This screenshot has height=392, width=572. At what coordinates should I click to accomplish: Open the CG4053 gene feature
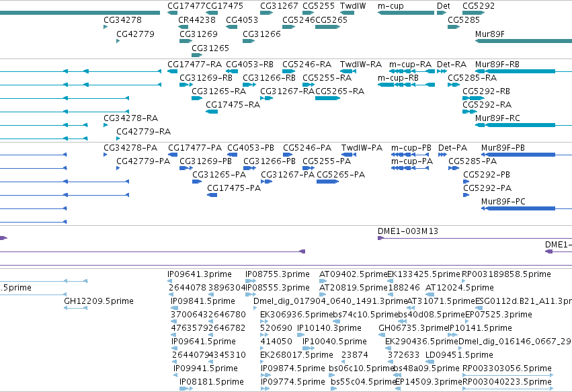pyautogui.click(x=232, y=27)
